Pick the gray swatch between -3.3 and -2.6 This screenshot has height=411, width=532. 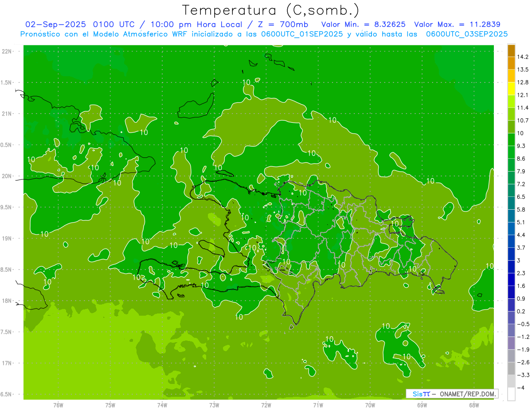tap(511, 368)
